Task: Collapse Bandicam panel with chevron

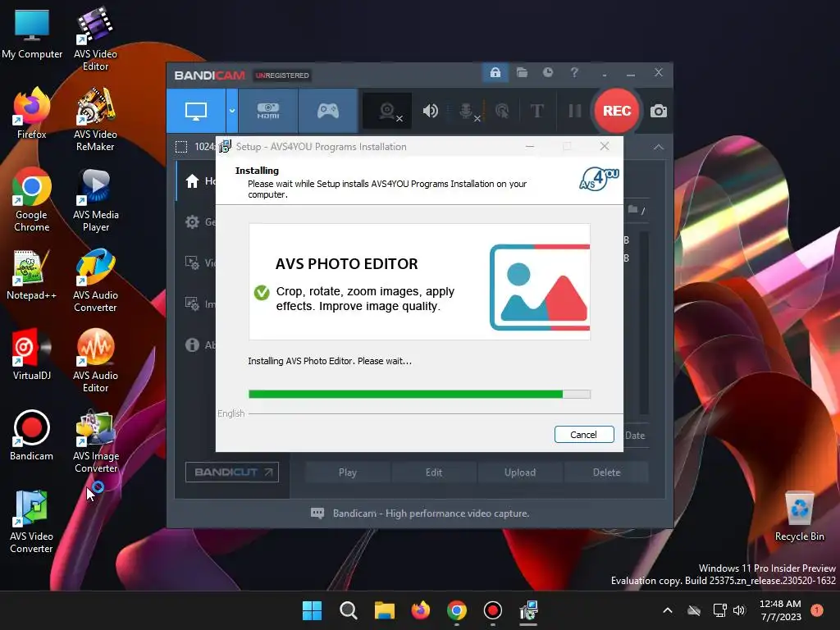Action: point(659,147)
